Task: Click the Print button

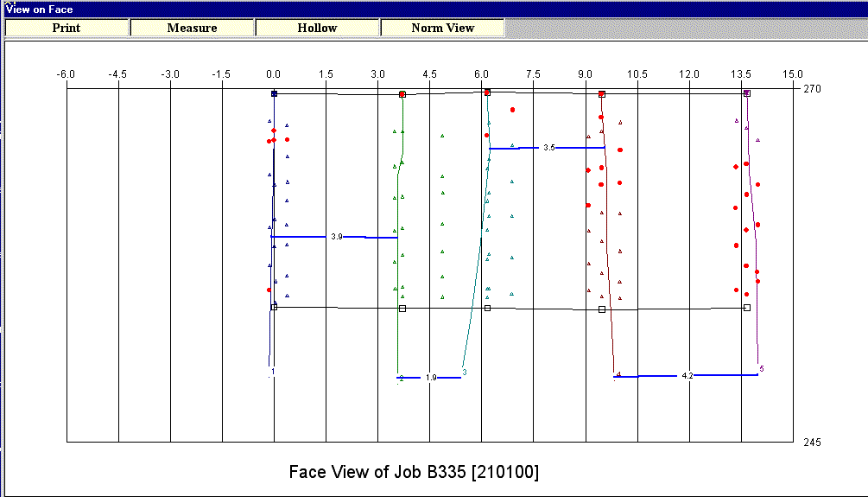Action: (x=67, y=28)
